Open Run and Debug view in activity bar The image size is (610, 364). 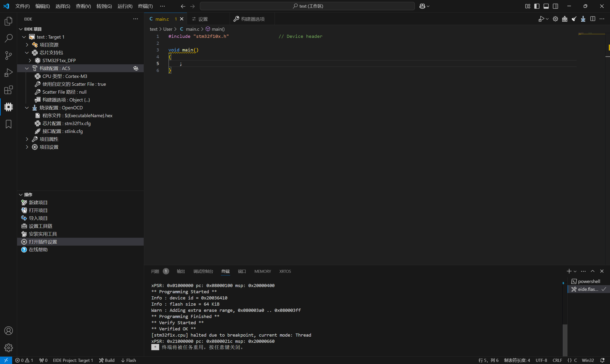coord(9,73)
